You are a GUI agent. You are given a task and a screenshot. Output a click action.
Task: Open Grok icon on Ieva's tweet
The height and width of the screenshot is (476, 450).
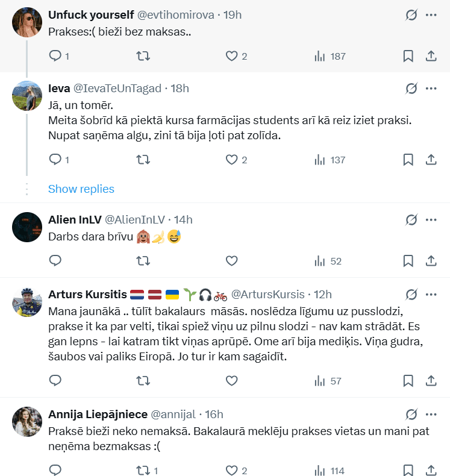(x=411, y=89)
